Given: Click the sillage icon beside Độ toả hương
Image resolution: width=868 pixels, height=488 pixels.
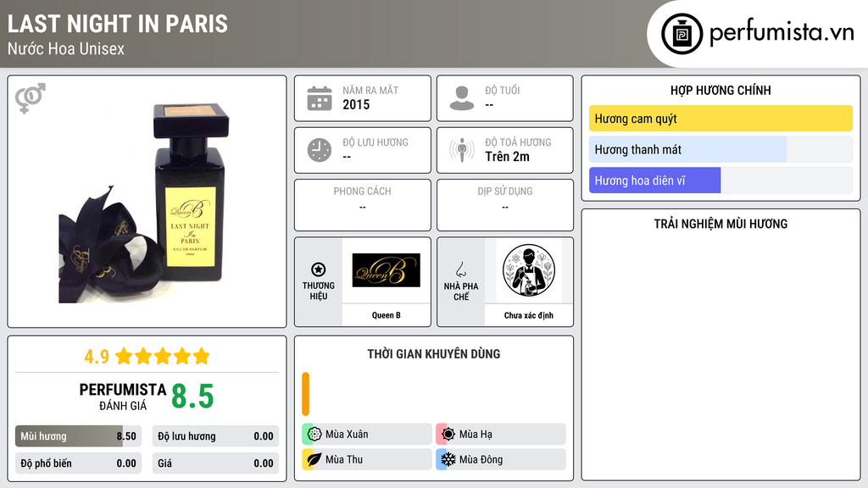Looking at the screenshot, I should 462,150.
